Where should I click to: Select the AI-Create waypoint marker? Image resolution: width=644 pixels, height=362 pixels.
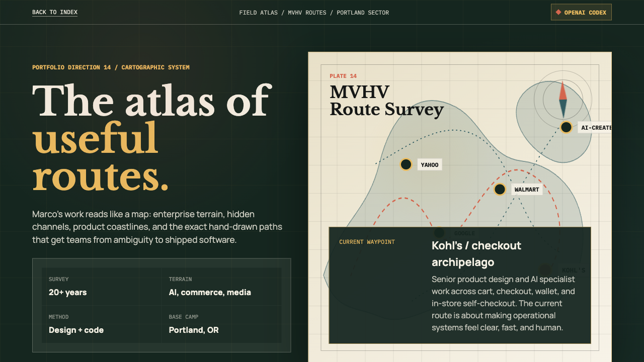pyautogui.click(x=566, y=127)
